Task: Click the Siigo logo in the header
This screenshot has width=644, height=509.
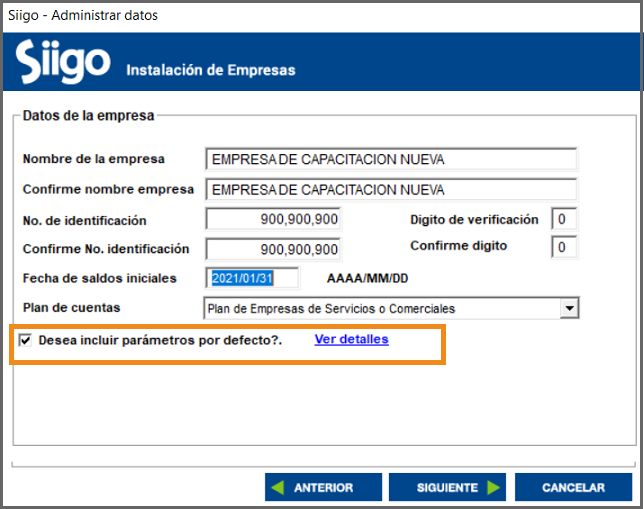Action: [63, 62]
